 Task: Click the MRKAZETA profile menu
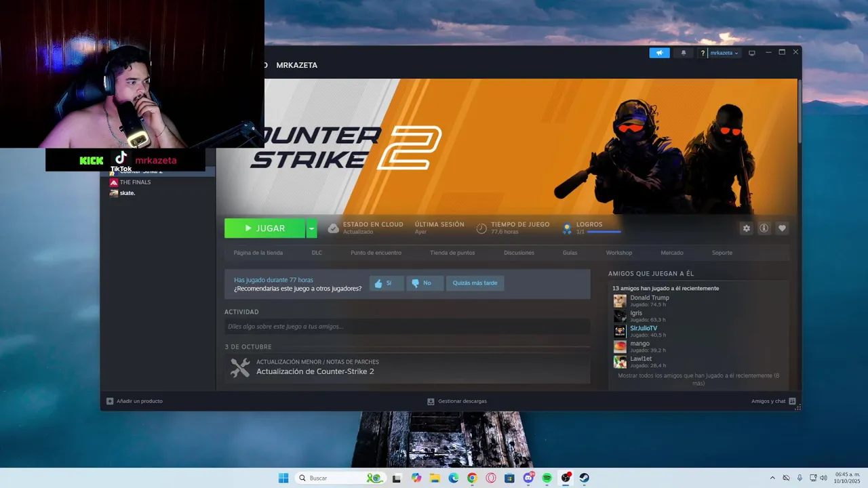(x=296, y=65)
